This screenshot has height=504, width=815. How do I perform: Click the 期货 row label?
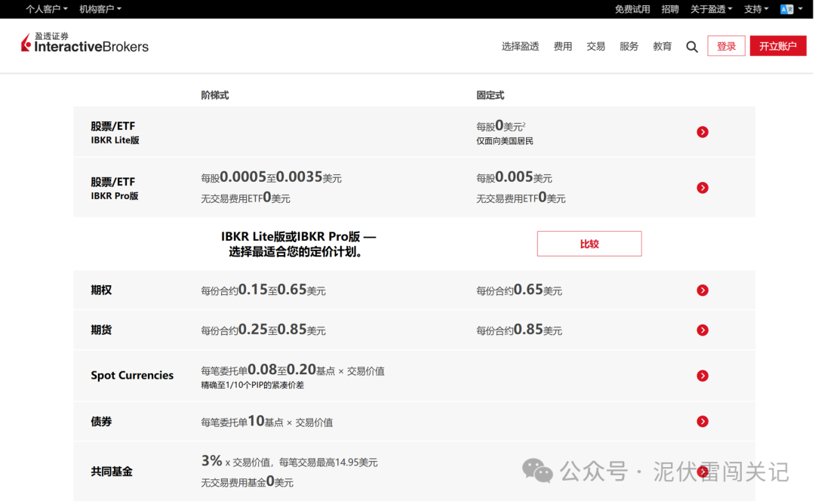pyautogui.click(x=101, y=330)
